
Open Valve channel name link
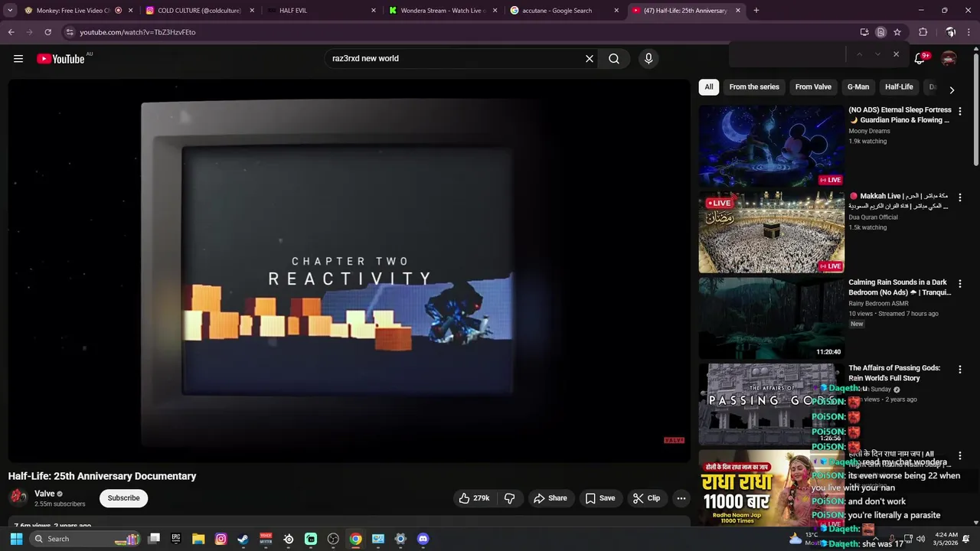(x=44, y=494)
